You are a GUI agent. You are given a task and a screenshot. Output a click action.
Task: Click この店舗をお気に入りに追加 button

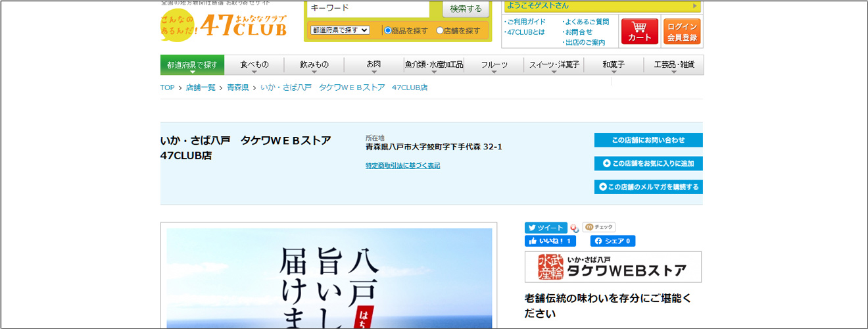tap(648, 163)
